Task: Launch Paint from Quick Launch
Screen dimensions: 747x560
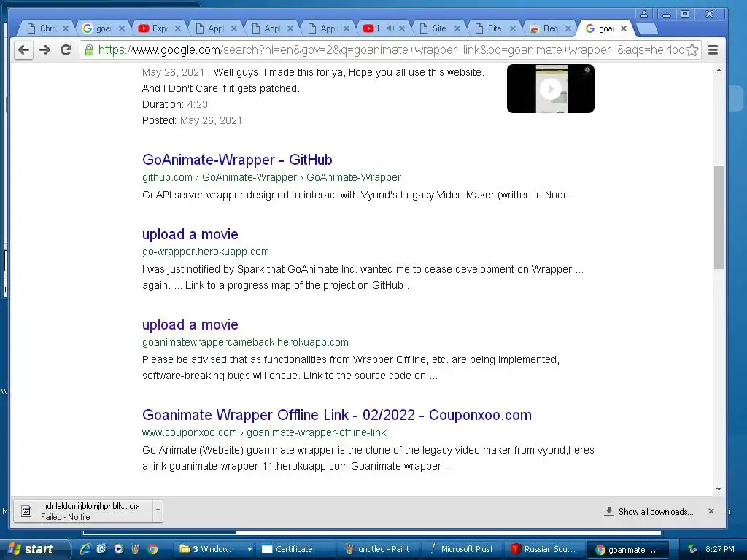Action: tap(135, 549)
